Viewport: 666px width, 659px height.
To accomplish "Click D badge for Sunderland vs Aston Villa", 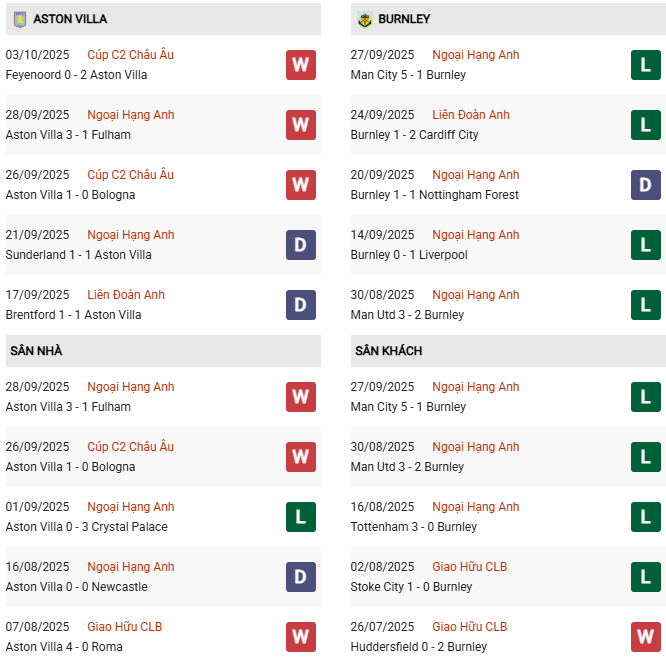I will click(x=300, y=245).
